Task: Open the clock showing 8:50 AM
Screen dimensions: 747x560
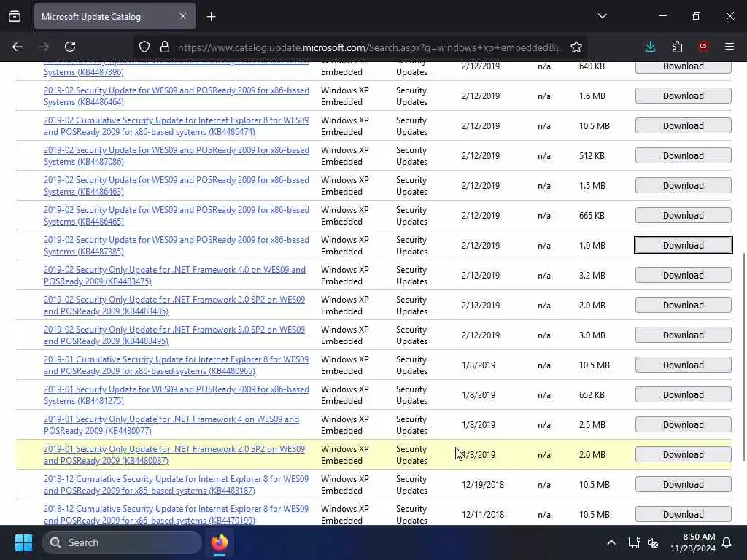Action: tap(693, 542)
